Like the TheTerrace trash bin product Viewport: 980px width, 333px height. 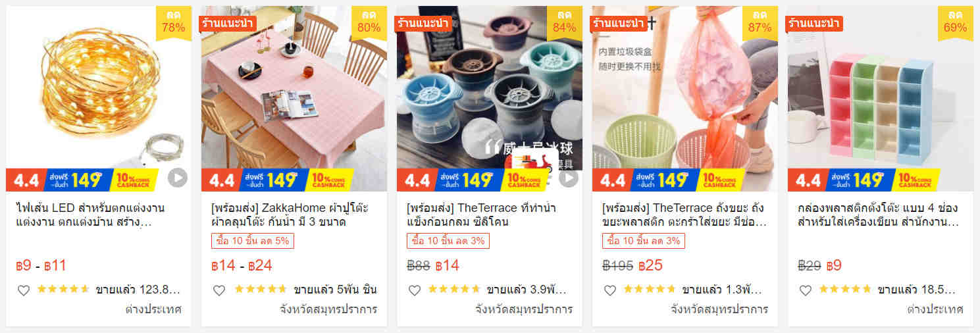[610, 290]
